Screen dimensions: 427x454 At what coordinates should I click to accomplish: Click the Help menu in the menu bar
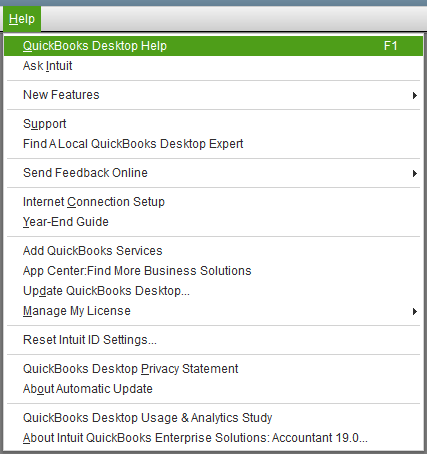click(22, 19)
